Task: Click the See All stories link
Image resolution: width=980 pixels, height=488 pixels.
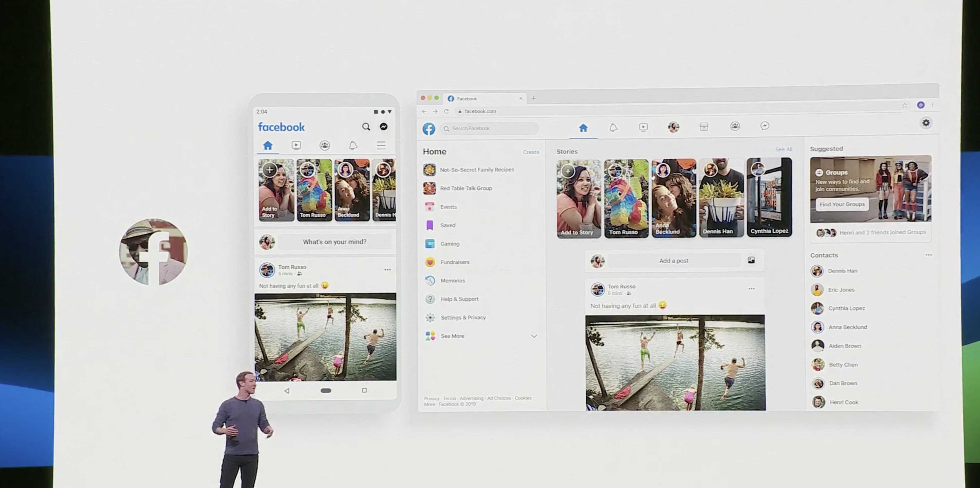Action: pyautogui.click(x=783, y=149)
